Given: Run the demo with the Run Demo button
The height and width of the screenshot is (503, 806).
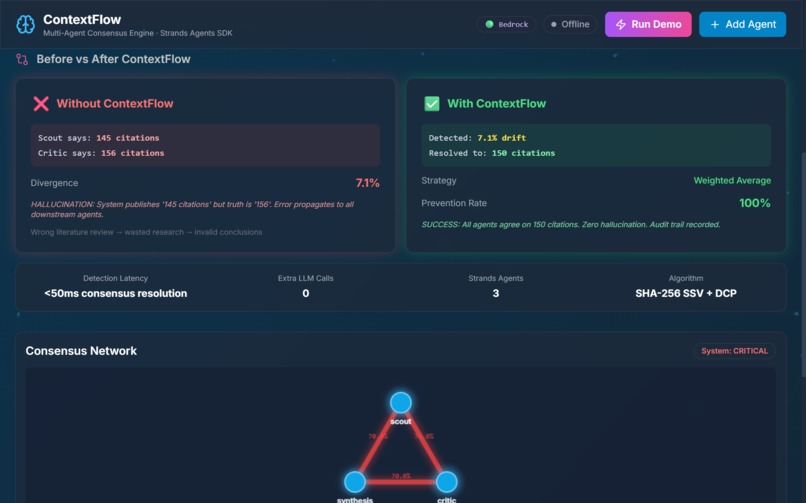Looking at the screenshot, I should (648, 24).
